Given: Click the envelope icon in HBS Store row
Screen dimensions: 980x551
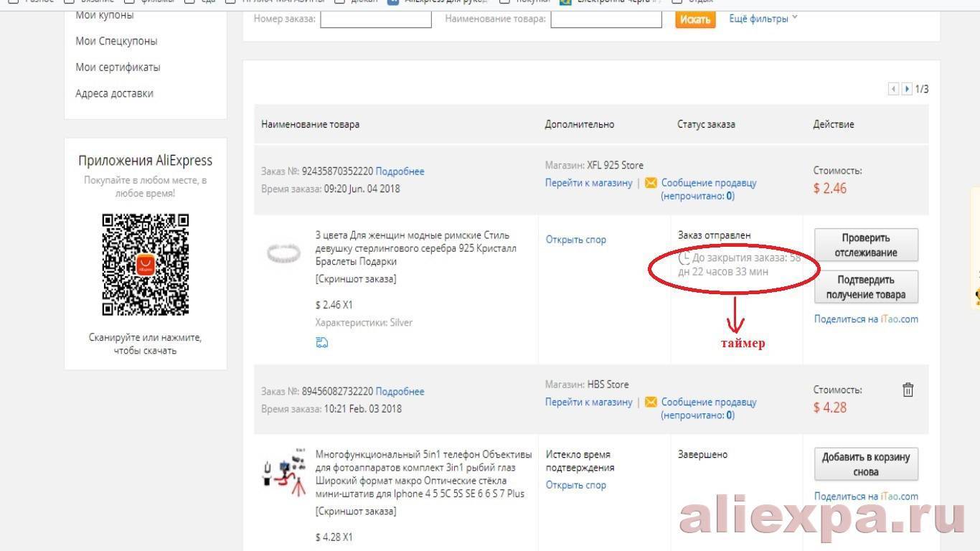Looking at the screenshot, I should click(651, 402).
